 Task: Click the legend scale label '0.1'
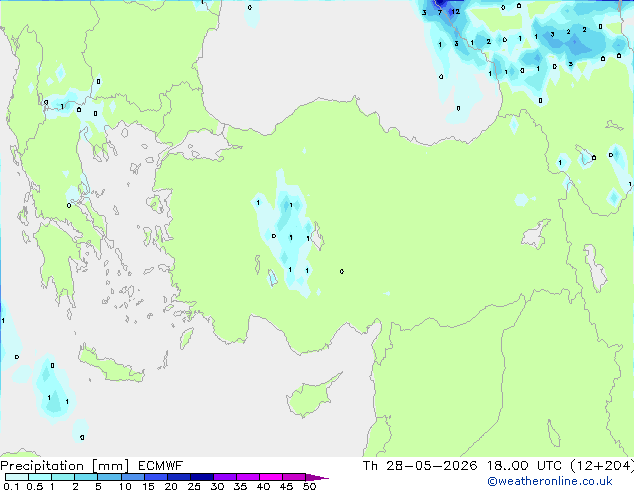[x=11, y=486]
